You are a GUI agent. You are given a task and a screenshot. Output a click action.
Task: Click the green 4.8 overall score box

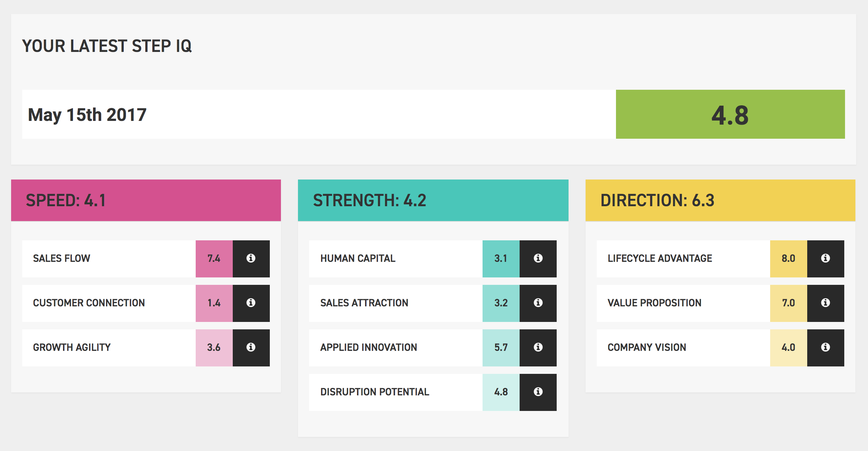(730, 114)
